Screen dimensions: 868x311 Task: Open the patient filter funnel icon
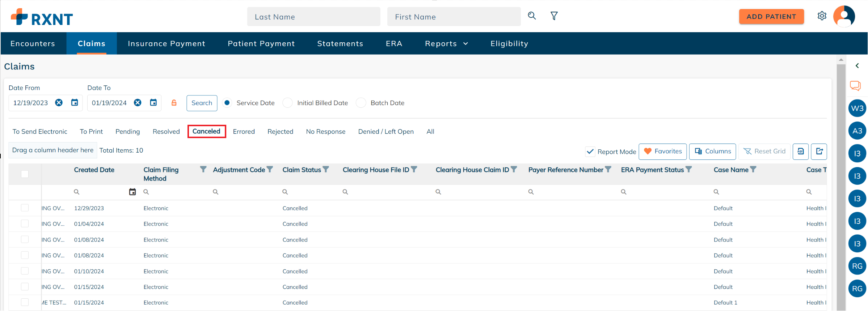554,16
